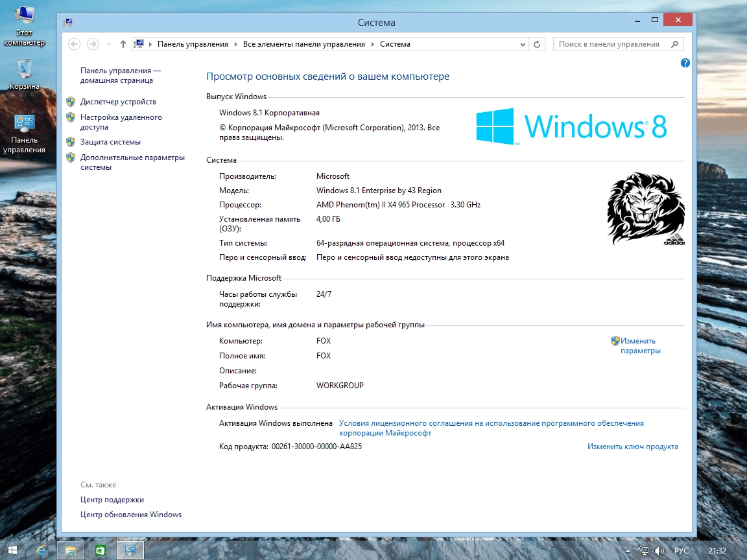This screenshot has height=560, width=747.
Task: Open the Store app on taskbar
Action: [100, 550]
